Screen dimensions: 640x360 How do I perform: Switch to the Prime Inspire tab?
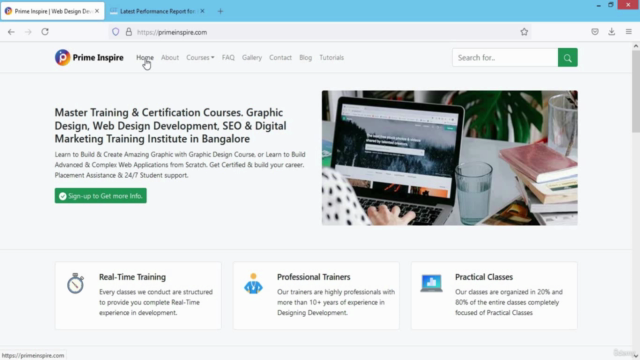coord(52,11)
